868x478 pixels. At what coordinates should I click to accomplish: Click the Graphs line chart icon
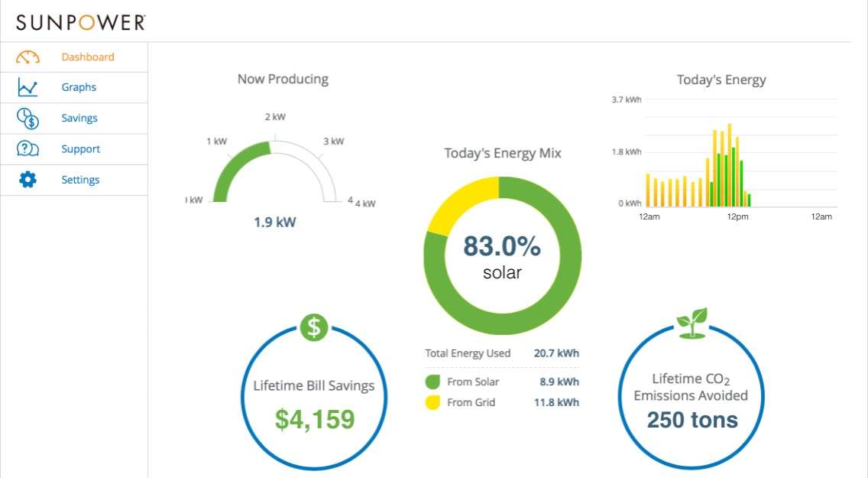(28, 88)
